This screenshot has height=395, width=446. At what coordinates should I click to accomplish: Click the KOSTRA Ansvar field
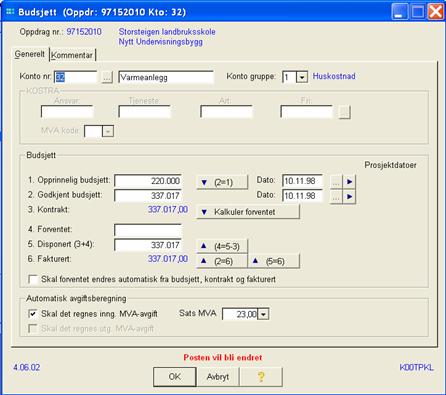(67, 112)
